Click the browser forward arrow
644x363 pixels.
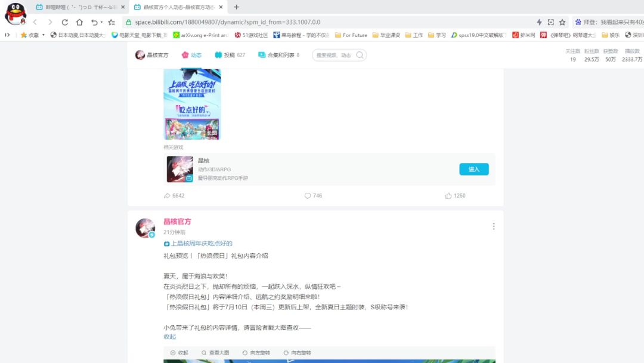click(50, 22)
